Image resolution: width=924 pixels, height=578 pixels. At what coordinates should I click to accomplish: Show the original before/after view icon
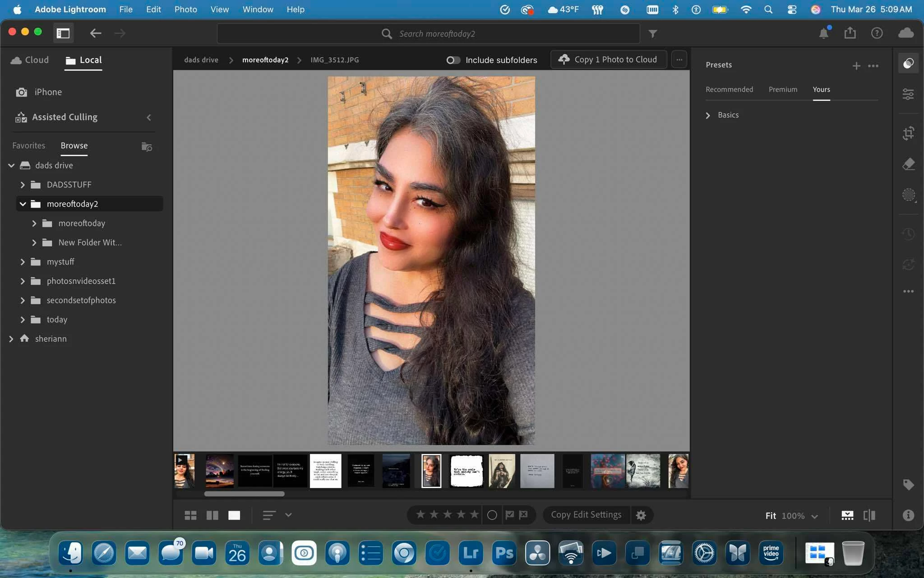pyautogui.click(x=869, y=515)
